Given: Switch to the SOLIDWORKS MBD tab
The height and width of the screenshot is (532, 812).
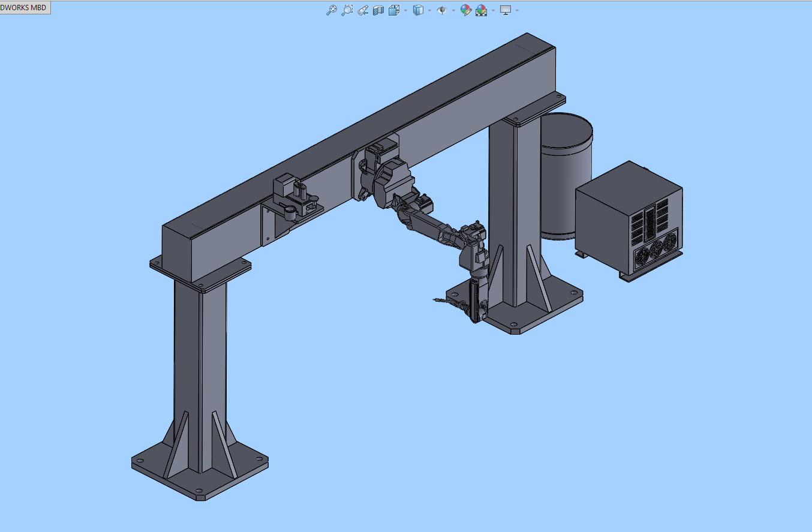Looking at the screenshot, I should point(25,8).
